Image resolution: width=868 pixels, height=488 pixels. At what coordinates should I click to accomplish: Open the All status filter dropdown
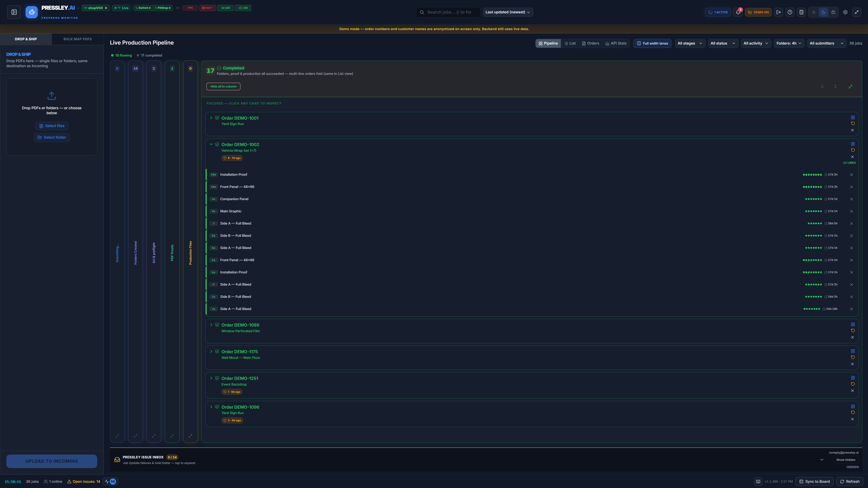(x=723, y=43)
